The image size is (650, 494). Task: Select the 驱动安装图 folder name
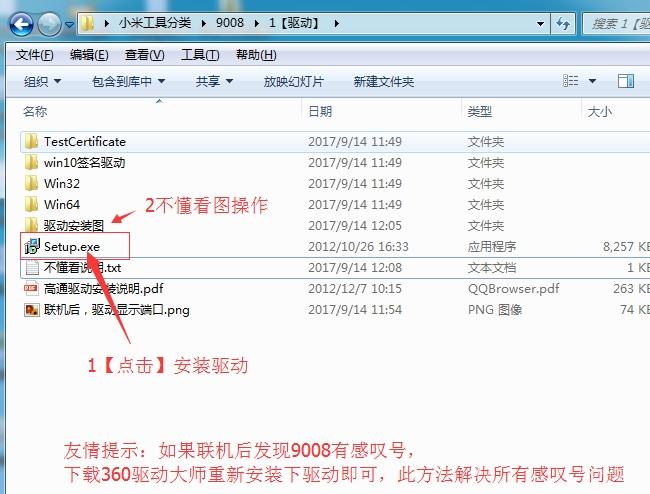point(74,226)
